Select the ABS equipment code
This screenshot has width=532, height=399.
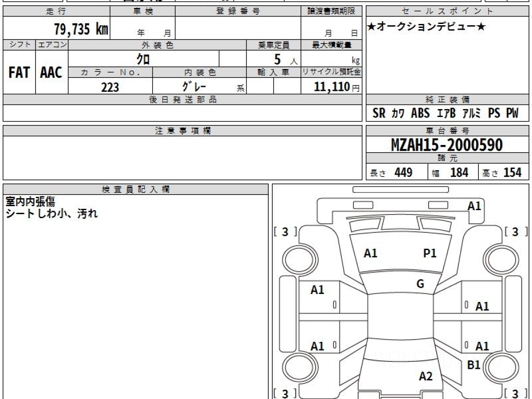[x=420, y=113]
